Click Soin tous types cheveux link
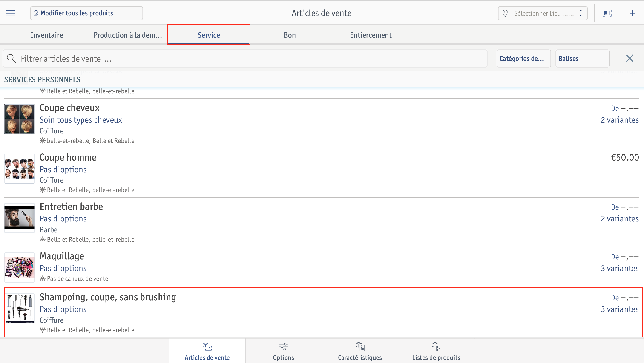The image size is (644, 363). pyautogui.click(x=81, y=120)
